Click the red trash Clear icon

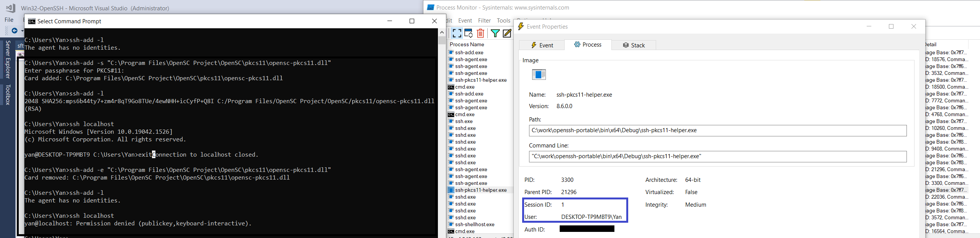(x=480, y=33)
